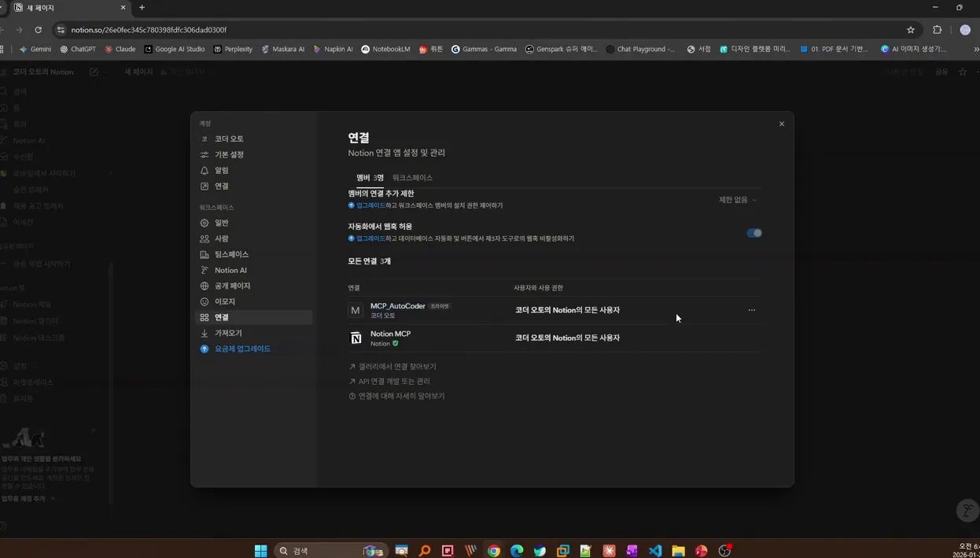
Task: Reload the page in Chrome
Action: click(x=38, y=30)
